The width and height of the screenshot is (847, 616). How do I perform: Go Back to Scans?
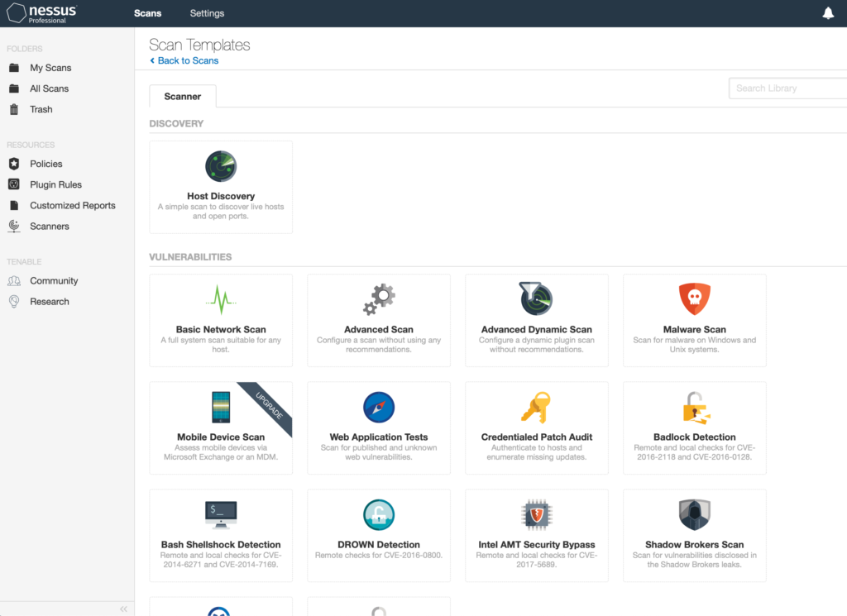tap(184, 60)
